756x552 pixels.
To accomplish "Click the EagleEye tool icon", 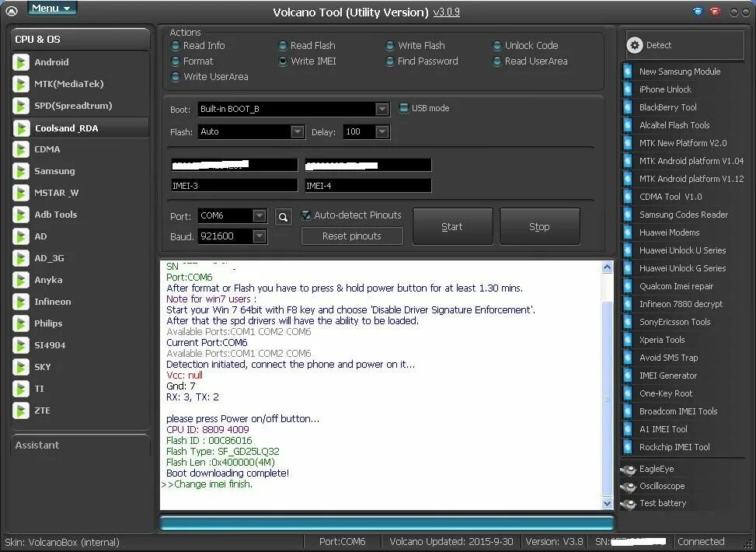I will (629, 470).
